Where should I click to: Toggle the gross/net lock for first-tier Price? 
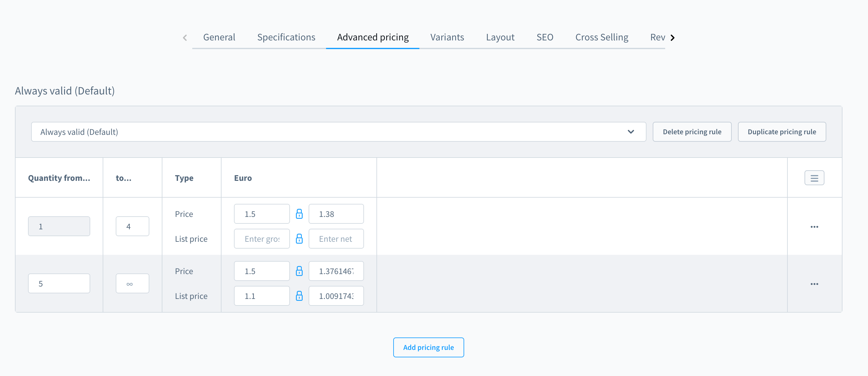pos(299,213)
